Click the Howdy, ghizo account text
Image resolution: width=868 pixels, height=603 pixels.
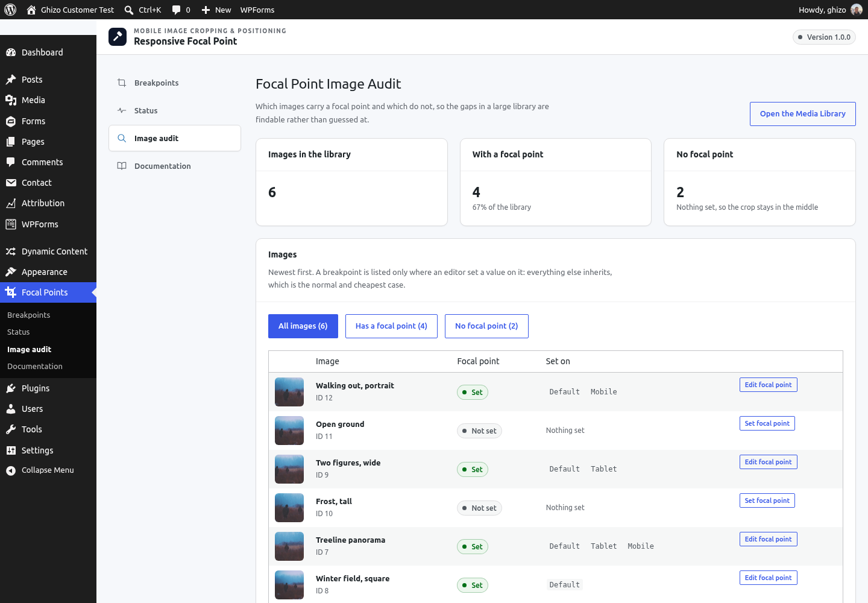[x=822, y=10]
